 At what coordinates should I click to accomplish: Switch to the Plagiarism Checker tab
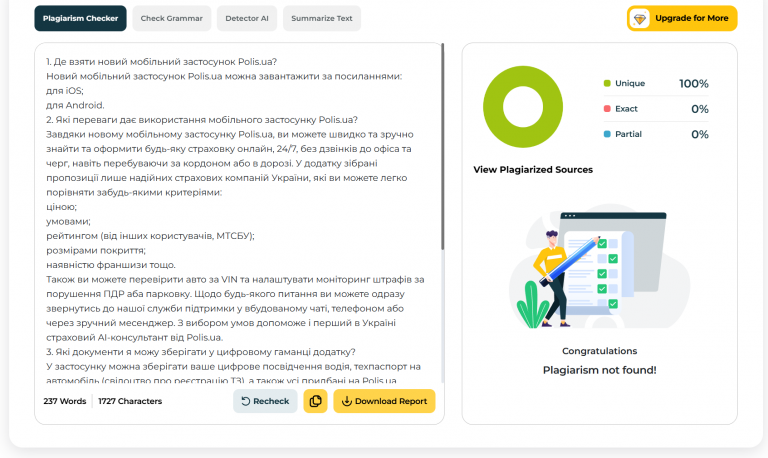click(x=80, y=18)
